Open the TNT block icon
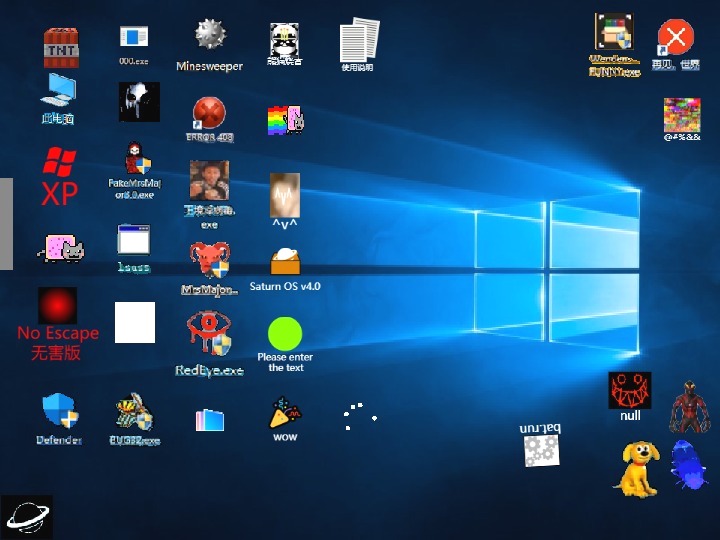 click(x=59, y=46)
